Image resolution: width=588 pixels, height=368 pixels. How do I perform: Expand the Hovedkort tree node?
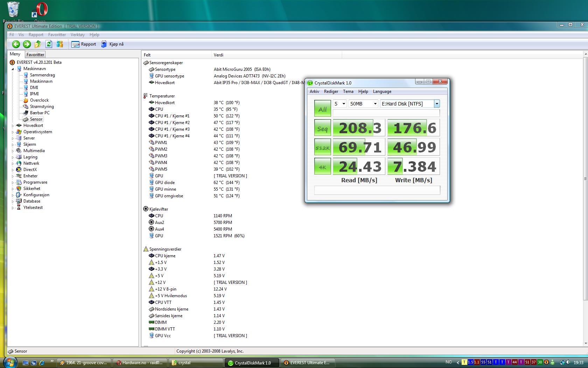[x=13, y=126]
